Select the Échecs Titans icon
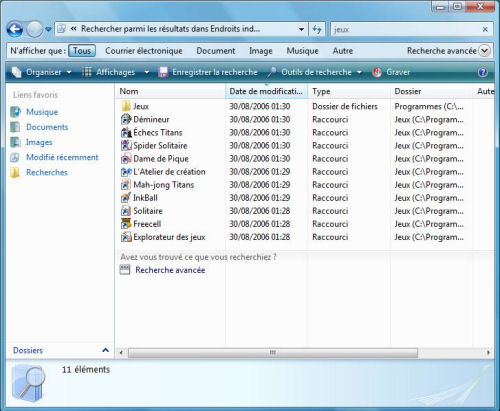Image resolution: width=500 pixels, height=411 pixels. pyautogui.click(x=126, y=132)
